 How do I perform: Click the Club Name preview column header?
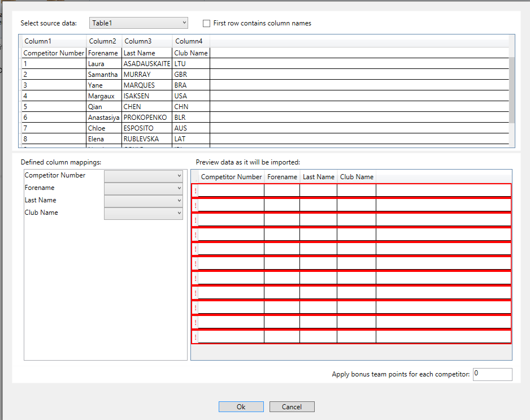[357, 177]
